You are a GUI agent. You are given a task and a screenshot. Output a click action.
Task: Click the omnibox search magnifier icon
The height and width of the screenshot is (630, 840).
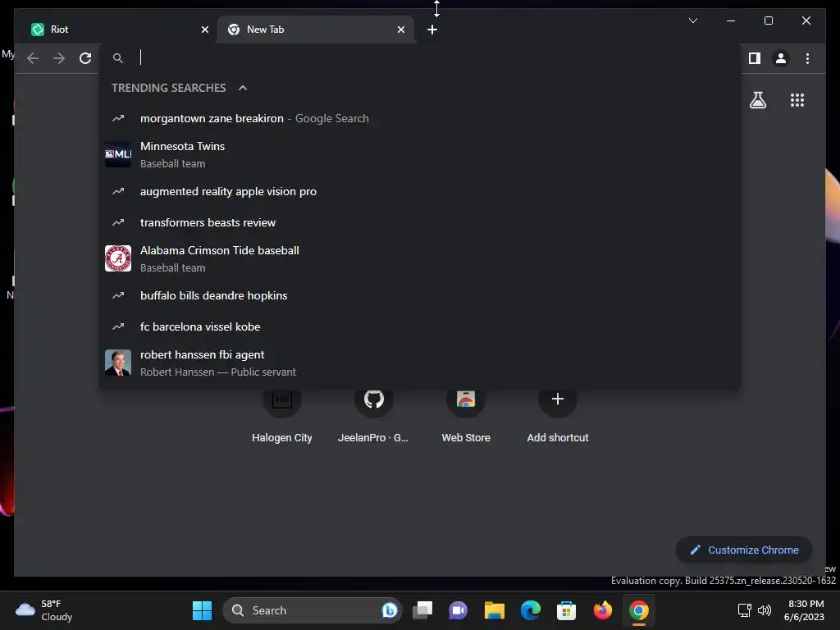pos(118,58)
